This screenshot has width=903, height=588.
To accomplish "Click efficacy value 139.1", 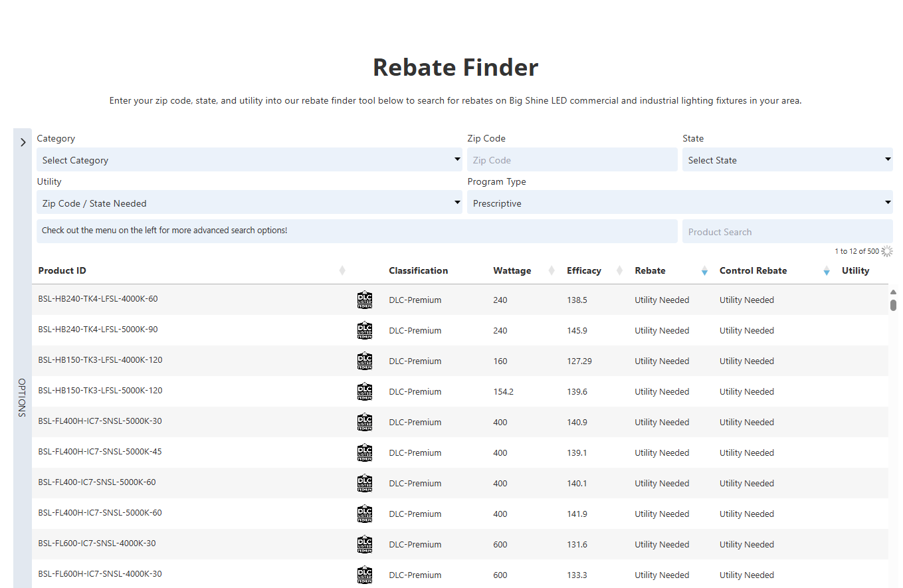I will [x=577, y=453].
